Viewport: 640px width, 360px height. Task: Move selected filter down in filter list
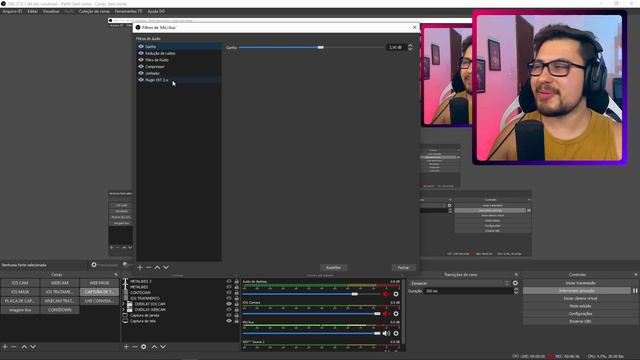[x=166, y=267]
